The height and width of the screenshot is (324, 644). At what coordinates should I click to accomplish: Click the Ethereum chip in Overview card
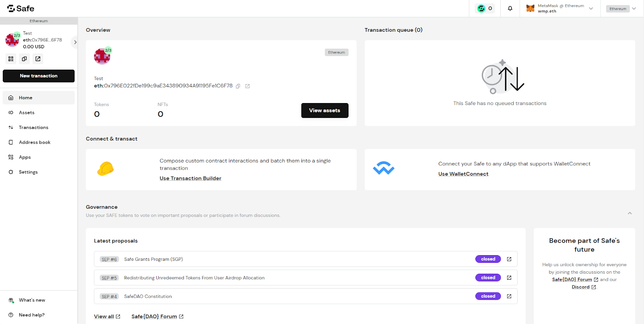[336, 52]
